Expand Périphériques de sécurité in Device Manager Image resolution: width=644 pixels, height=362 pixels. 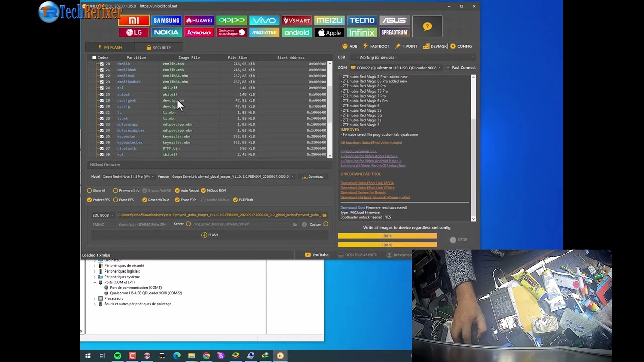(x=95, y=265)
